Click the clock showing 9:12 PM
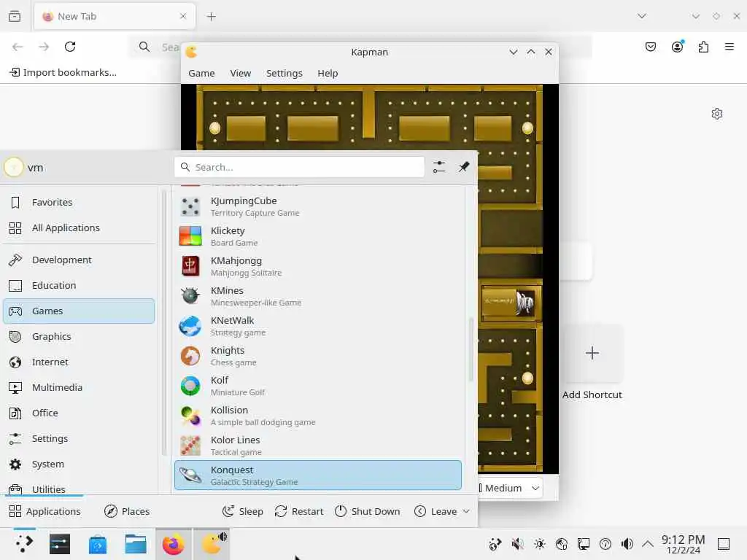The image size is (747, 560). click(683, 544)
